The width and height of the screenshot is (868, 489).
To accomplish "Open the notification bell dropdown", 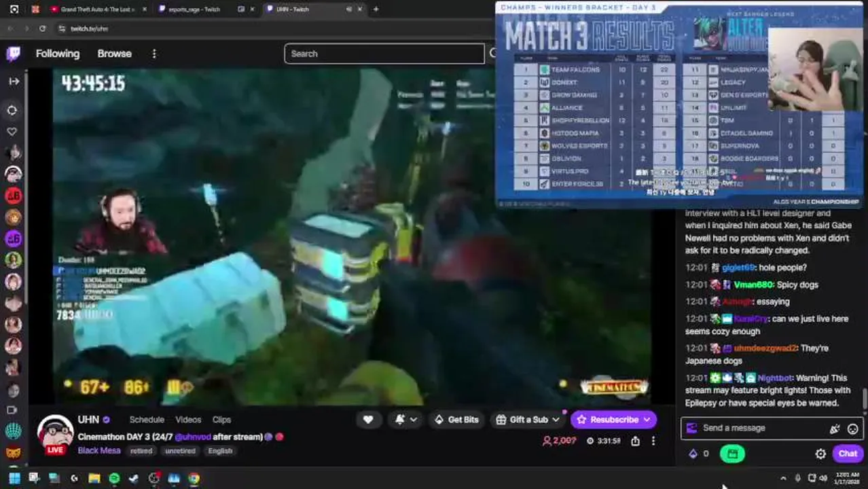I will [x=405, y=420].
